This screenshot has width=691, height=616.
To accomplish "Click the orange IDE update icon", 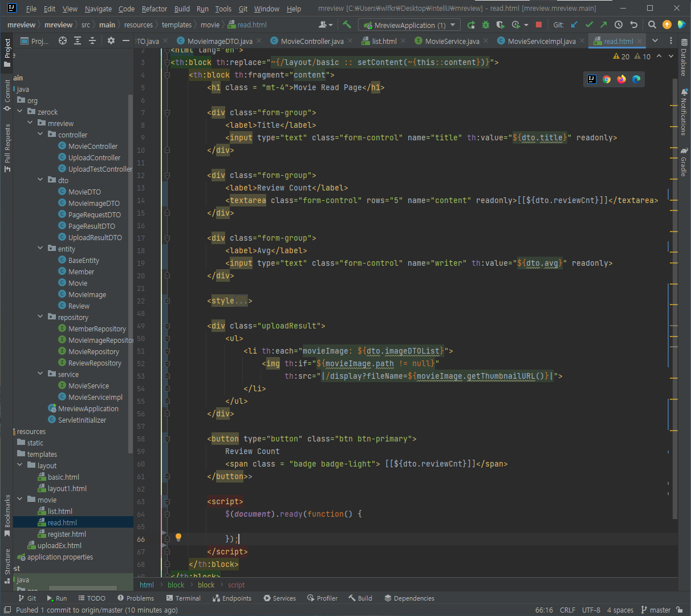I will pyautogui.click(x=667, y=25).
